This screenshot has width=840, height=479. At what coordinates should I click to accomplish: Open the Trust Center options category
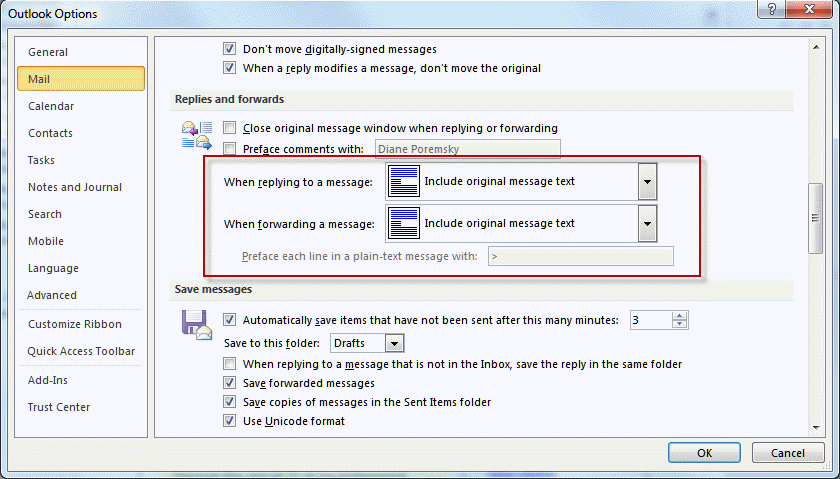tap(81, 407)
